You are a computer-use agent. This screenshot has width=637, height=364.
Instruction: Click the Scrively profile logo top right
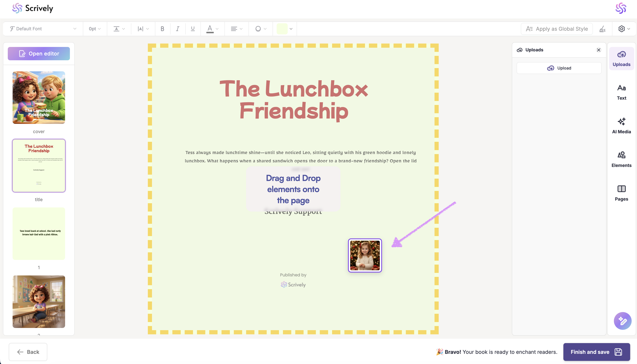tap(621, 8)
